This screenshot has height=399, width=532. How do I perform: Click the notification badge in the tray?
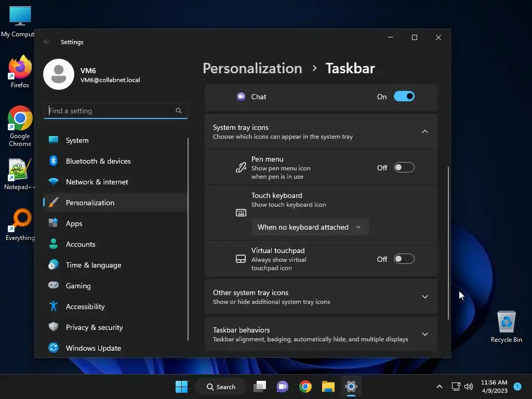click(x=517, y=386)
